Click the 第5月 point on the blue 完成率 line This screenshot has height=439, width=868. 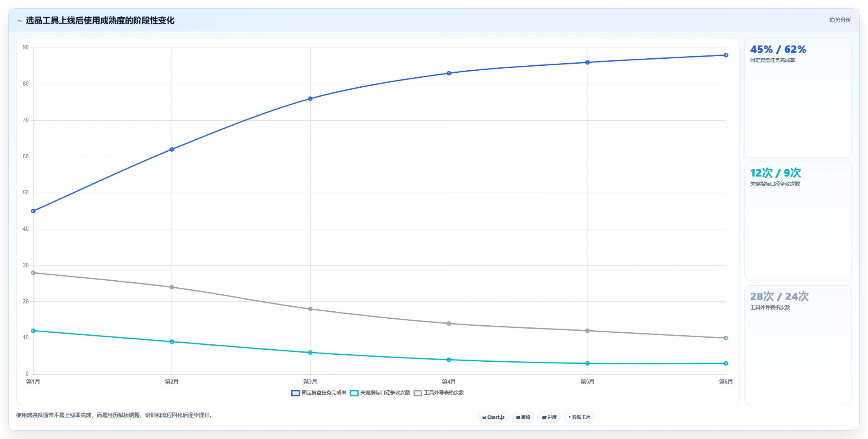tap(587, 62)
